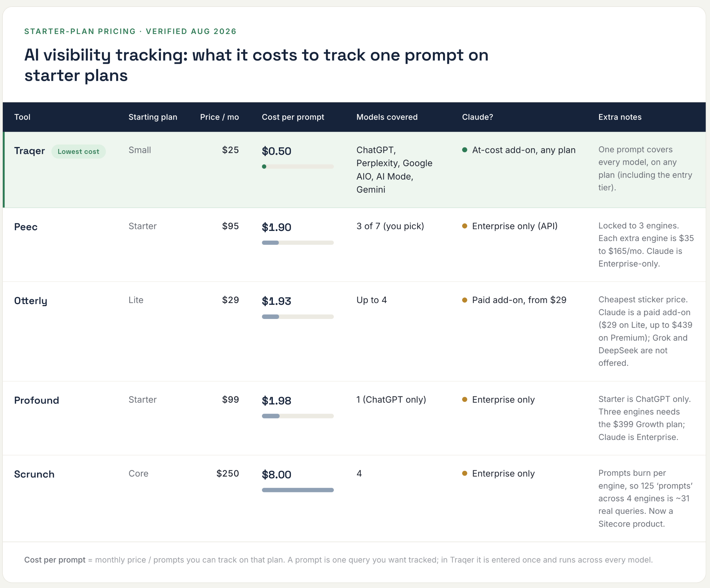Click the Peec $1.90 cost bar

[x=298, y=243]
